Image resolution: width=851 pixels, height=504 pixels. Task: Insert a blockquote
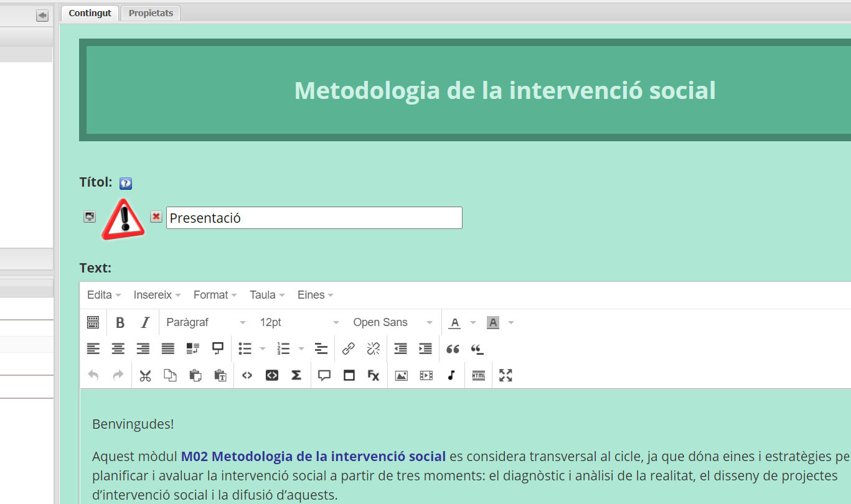[x=453, y=348]
